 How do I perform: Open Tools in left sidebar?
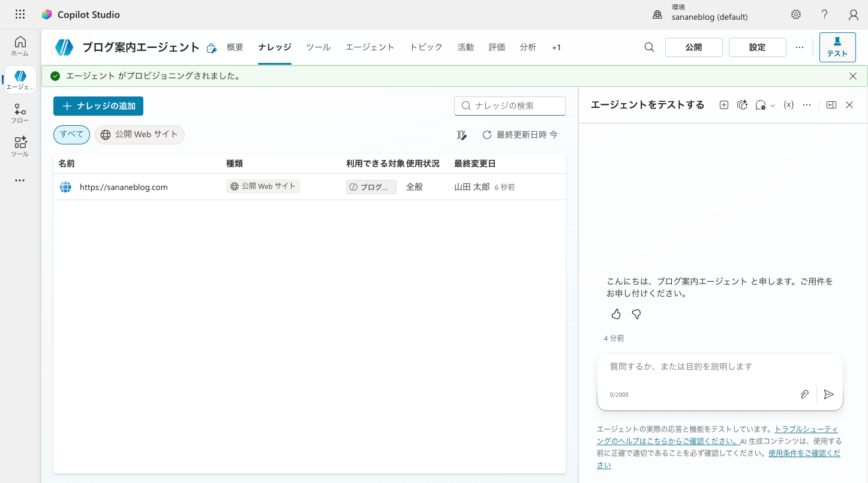[20, 147]
